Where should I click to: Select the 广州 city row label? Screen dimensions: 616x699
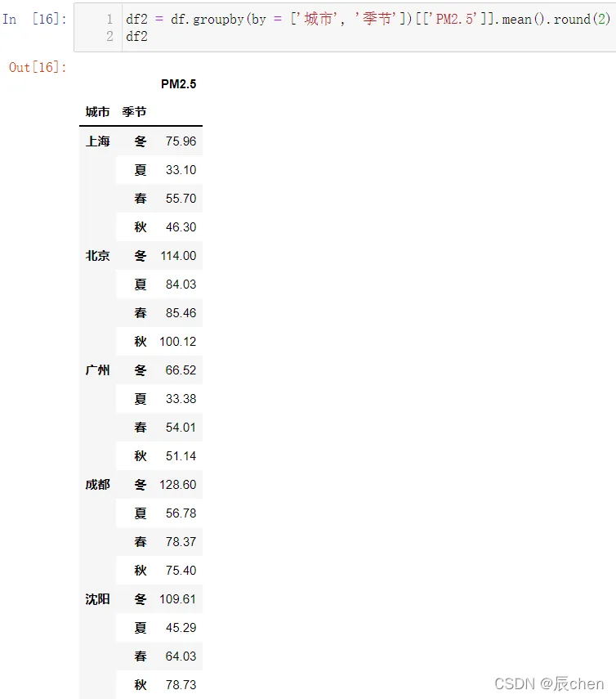(x=97, y=370)
